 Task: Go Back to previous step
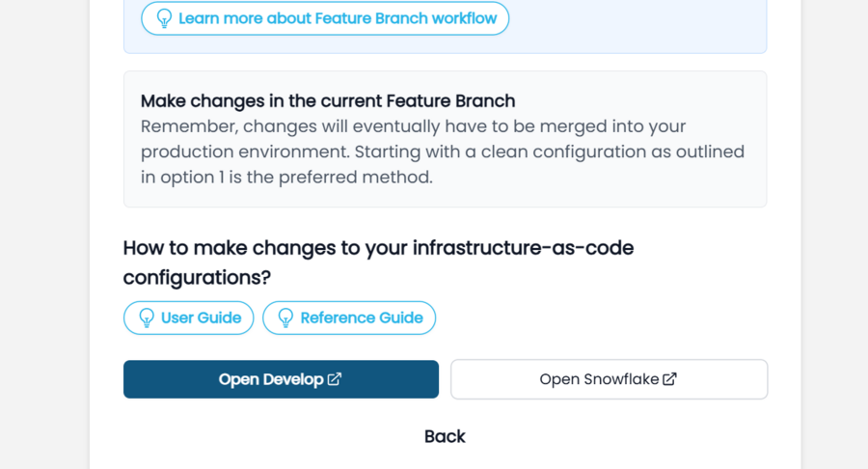445,436
